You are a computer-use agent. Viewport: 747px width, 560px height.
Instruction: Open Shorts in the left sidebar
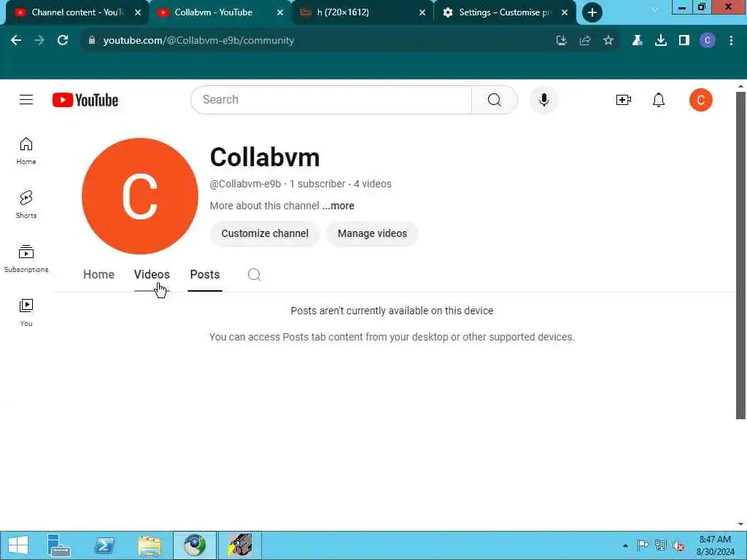click(x=26, y=205)
